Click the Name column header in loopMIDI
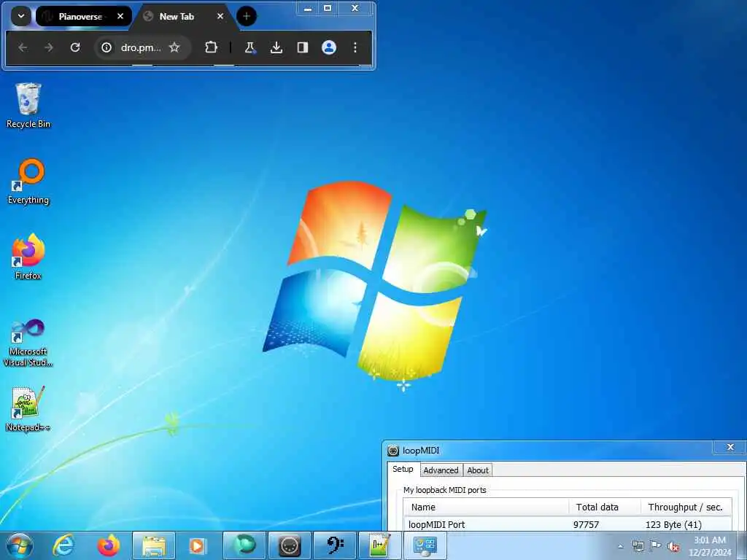The image size is (747, 560). pos(486,507)
